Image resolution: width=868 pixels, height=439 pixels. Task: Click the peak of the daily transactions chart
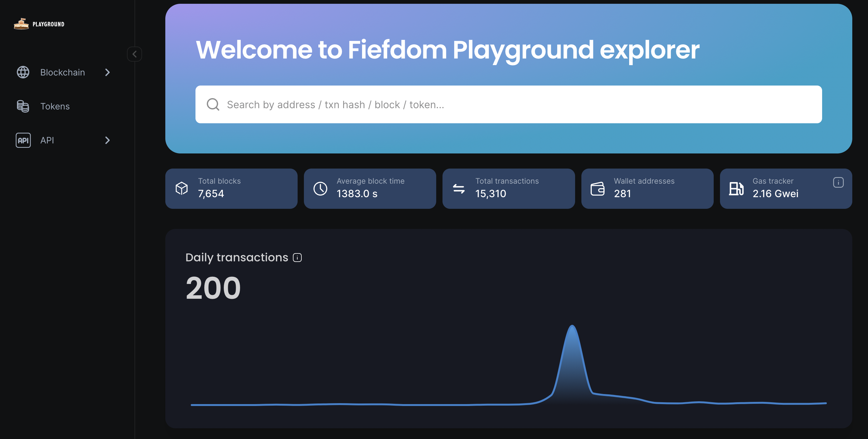(x=572, y=326)
